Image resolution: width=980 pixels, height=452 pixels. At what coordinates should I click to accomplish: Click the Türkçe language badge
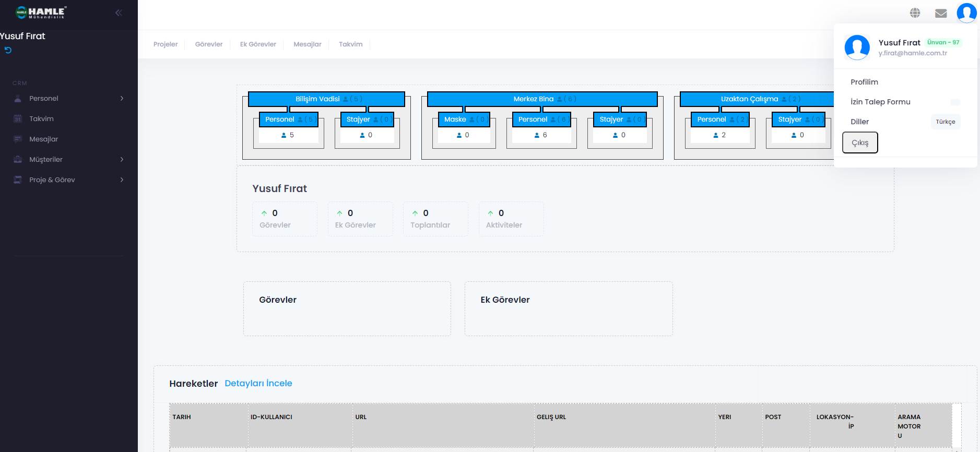[x=945, y=122]
